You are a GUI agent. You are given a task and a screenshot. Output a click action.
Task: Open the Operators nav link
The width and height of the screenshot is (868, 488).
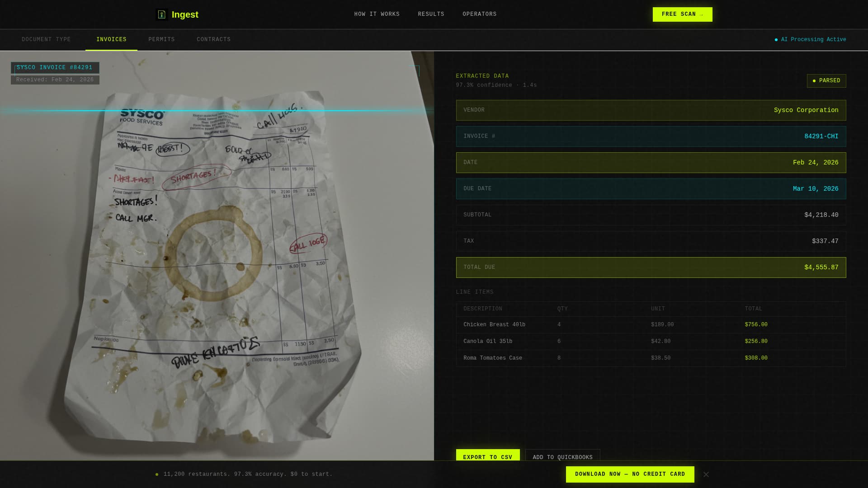[479, 14]
